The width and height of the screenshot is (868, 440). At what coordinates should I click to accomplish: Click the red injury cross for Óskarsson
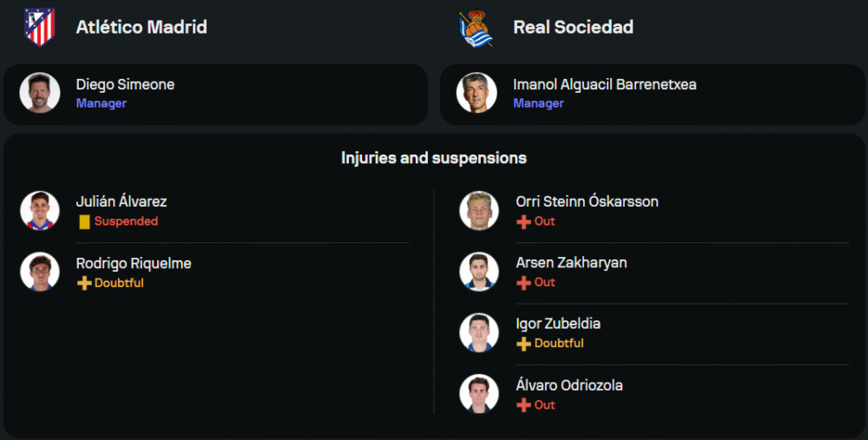pyautogui.click(x=523, y=221)
